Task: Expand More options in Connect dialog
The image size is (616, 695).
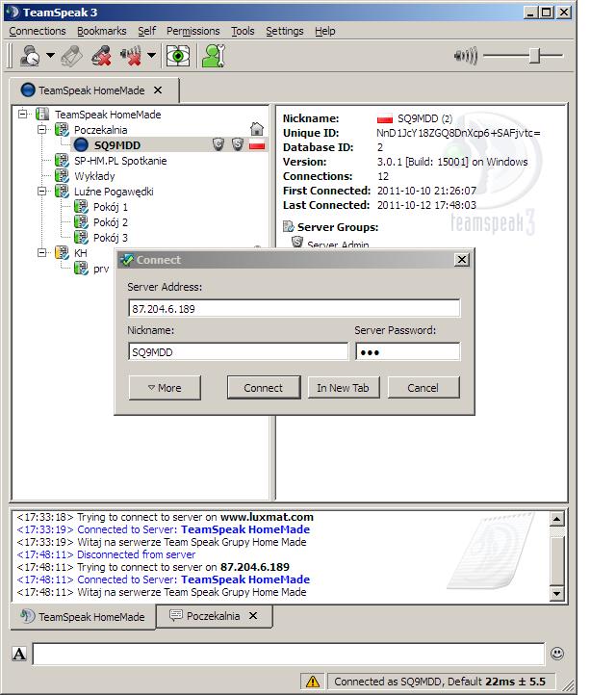Action: click(x=165, y=388)
